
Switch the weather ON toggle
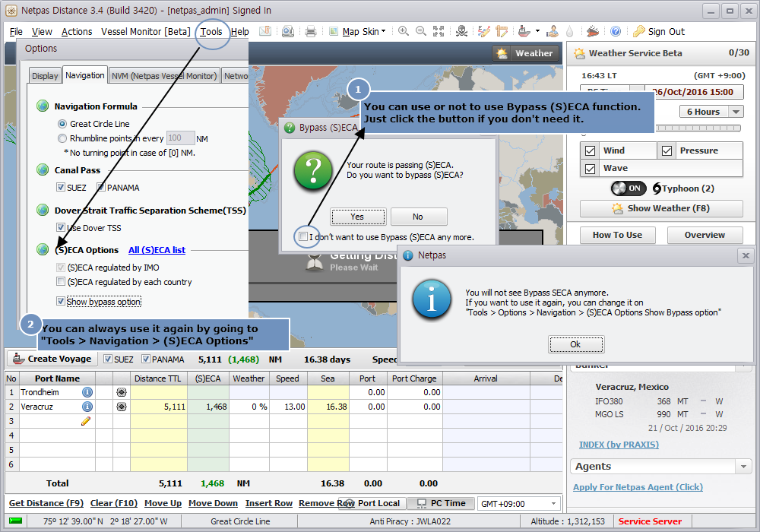(629, 188)
